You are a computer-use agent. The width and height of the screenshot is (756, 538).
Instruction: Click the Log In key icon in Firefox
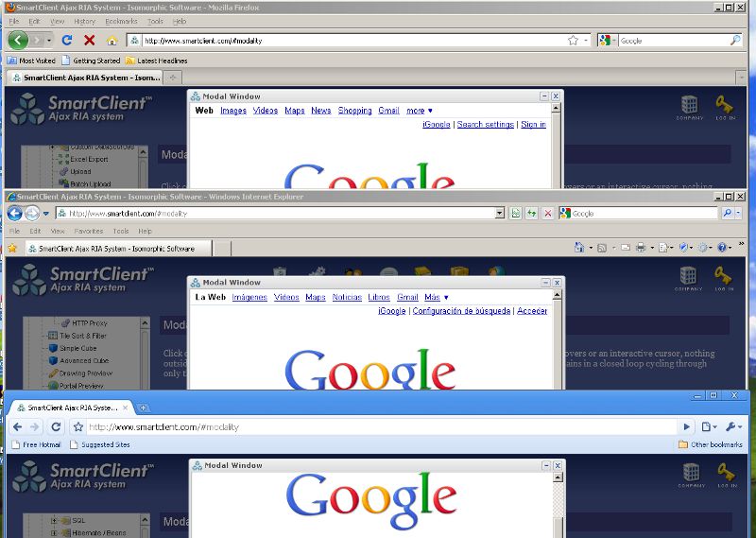[x=724, y=105]
